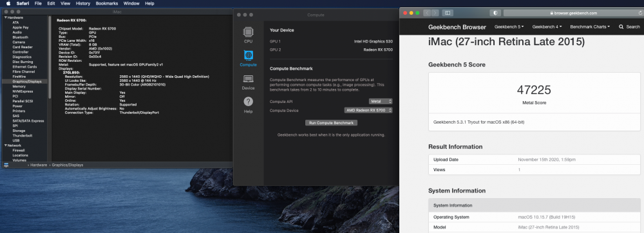Select USB in the hardware list

[15, 141]
